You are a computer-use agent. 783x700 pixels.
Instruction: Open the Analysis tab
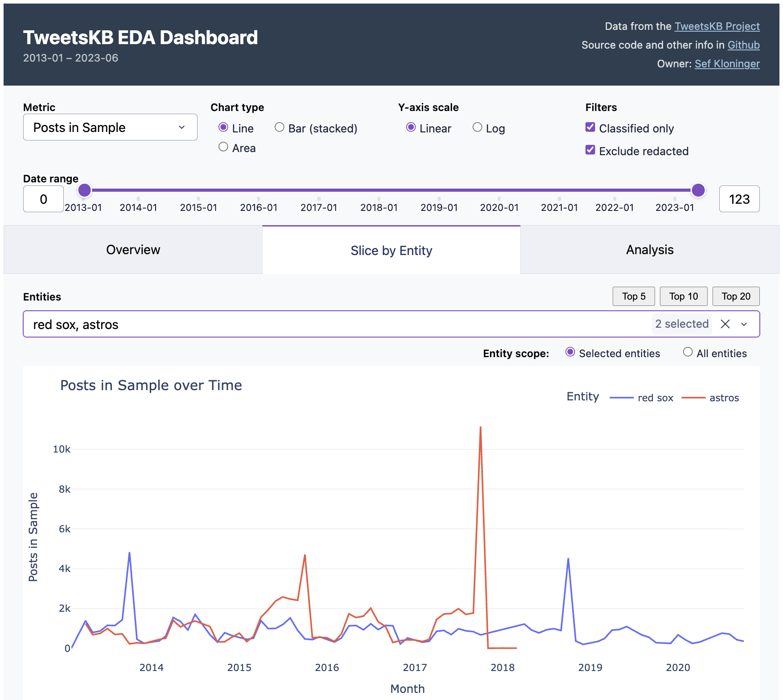click(x=649, y=250)
